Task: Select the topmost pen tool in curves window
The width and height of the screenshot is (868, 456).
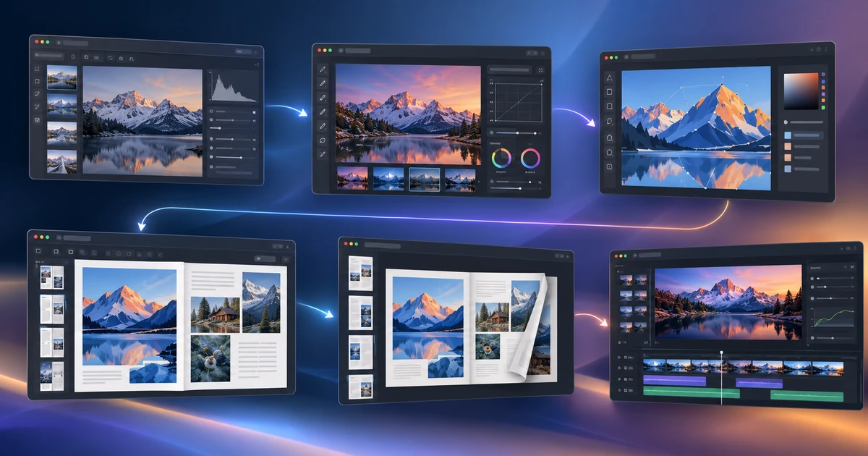Action: 323,69
